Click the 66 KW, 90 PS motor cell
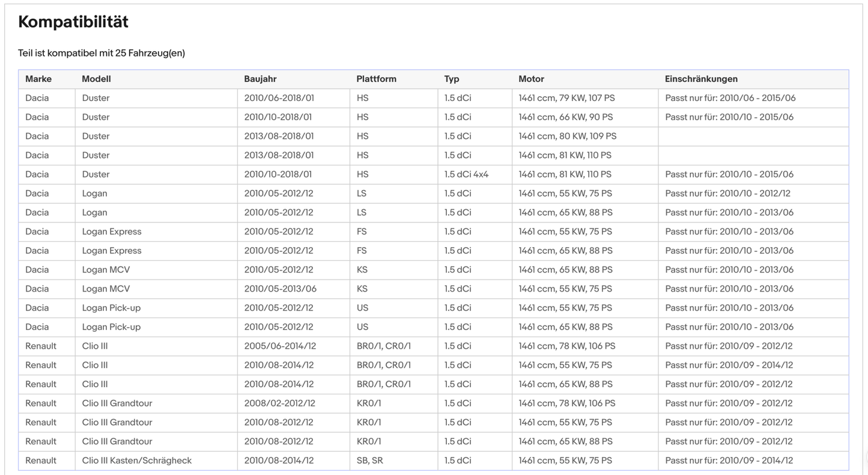Screen dimensions: 868x475 585,117
